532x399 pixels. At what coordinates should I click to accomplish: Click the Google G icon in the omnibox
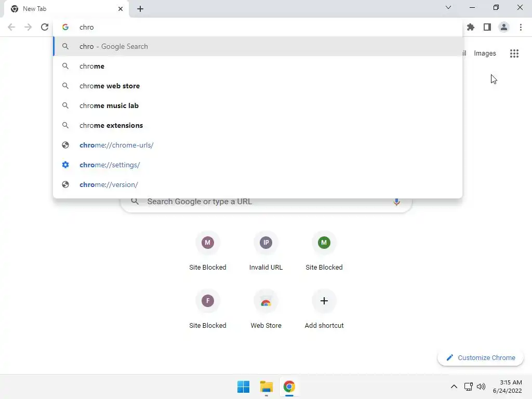coord(65,27)
